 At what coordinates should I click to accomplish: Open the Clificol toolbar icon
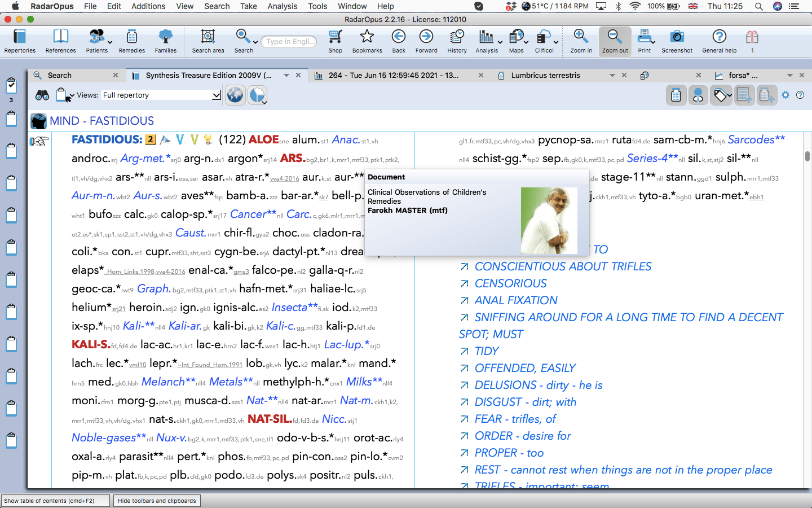click(544, 41)
